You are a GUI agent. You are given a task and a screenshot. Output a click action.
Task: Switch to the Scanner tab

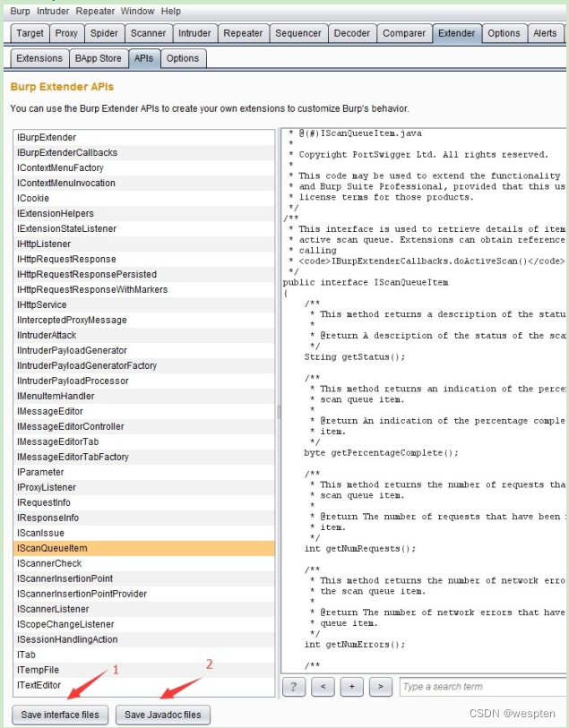[148, 33]
